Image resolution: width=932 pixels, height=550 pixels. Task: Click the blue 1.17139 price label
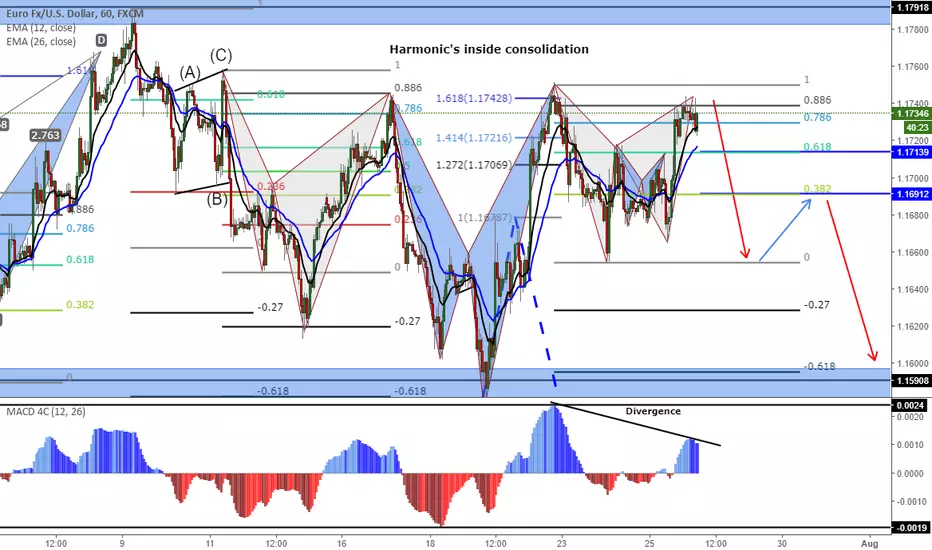[912, 152]
